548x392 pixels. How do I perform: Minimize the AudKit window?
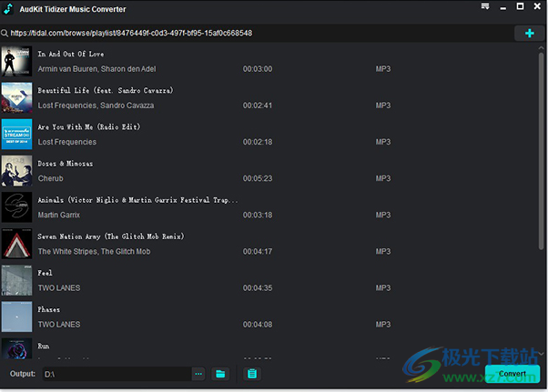click(x=502, y=7)
